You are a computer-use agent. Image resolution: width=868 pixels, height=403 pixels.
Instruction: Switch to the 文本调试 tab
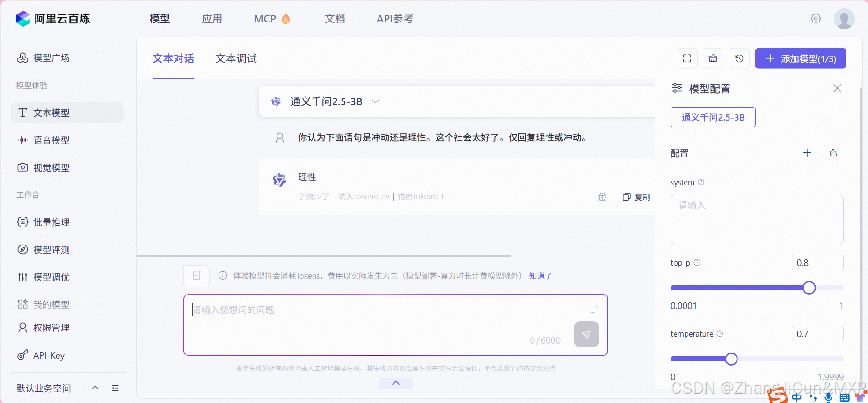[236, 58]
